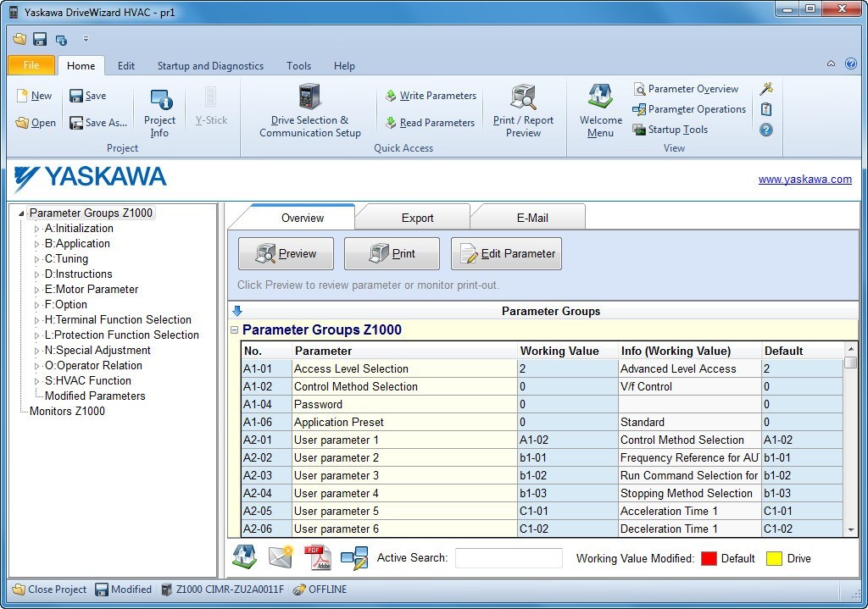Switch to the Edit ribbon tab
Image resolution: width=868 pixels, height=609 pixels.
pyautogui.click(x=126, y=65)
